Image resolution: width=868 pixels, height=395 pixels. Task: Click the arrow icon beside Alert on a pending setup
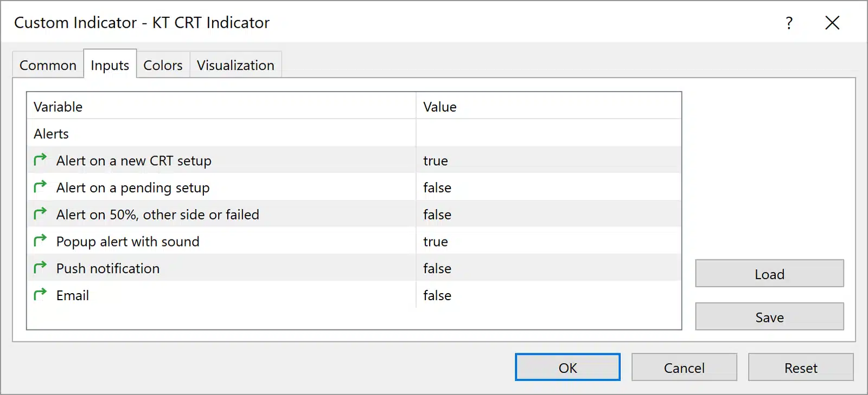point(40,187)
